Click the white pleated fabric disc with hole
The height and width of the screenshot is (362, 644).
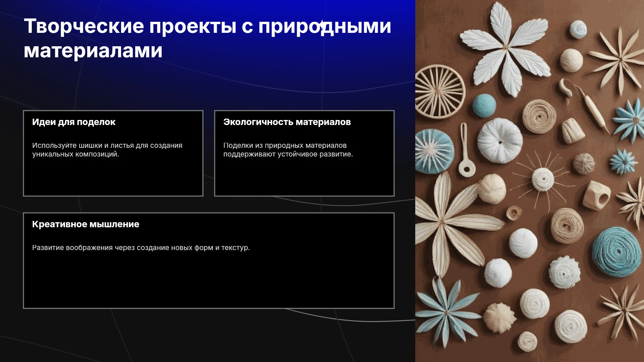500,141
